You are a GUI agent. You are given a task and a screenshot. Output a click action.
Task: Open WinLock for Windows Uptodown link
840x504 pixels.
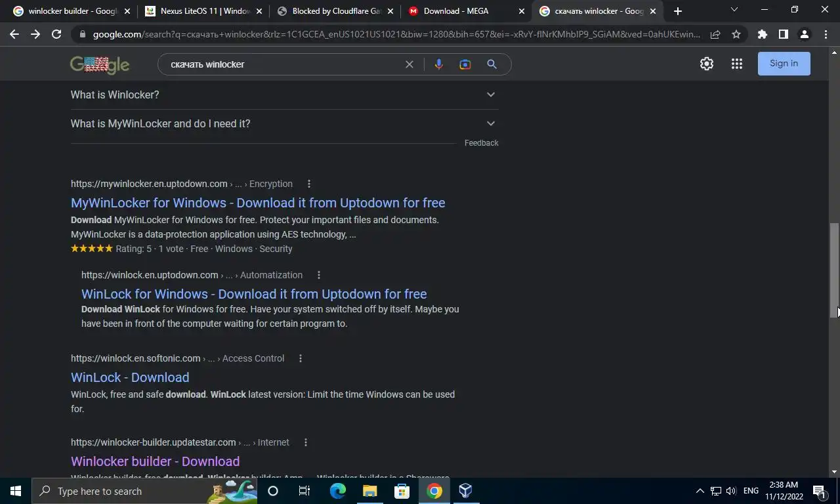pyautogui.click(x=254, y=294)
